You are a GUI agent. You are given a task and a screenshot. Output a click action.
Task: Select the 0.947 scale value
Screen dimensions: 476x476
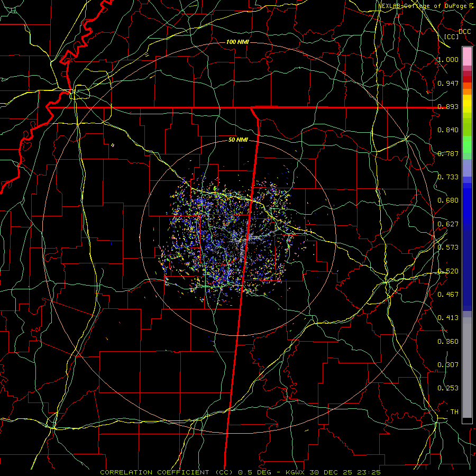tap(448, 83)
